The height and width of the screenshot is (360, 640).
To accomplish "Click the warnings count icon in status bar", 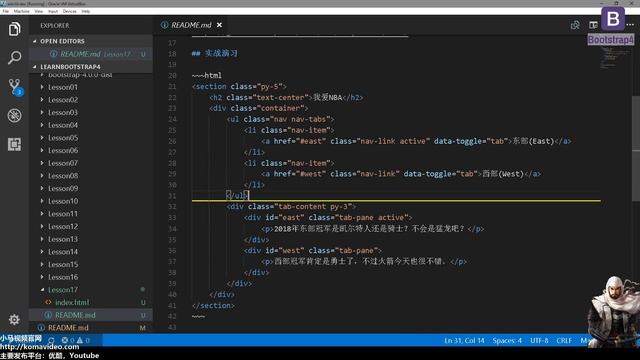I will pyautogui.click(x=83, y=340).
